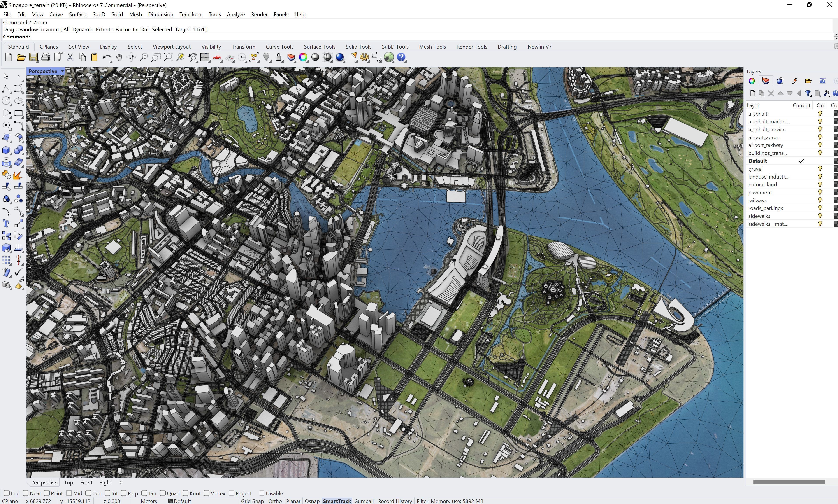Screen dimensions: 838x504
Task: Toggle the End osnap checkbox
Action: coord(7,493)
